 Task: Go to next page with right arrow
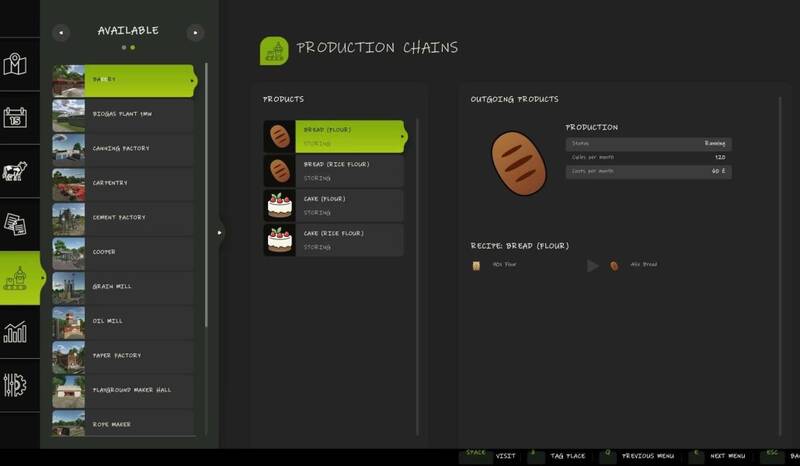point(195,33)
